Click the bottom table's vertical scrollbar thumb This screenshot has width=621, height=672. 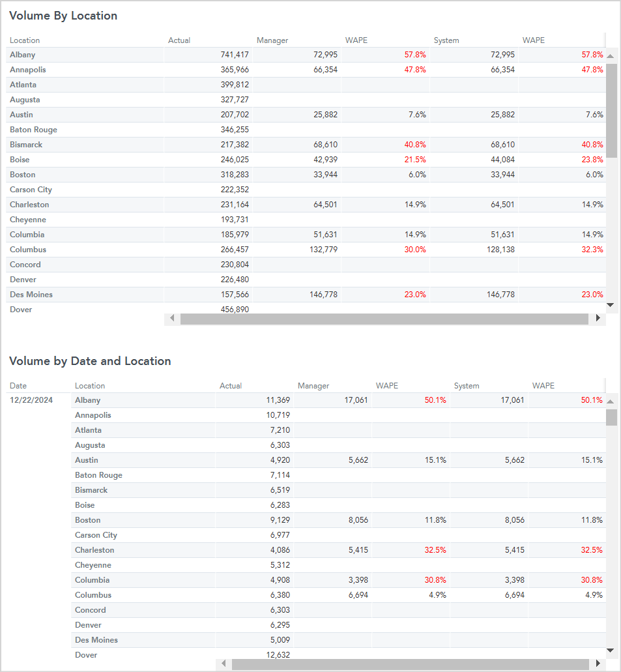(x=612, y=417)
